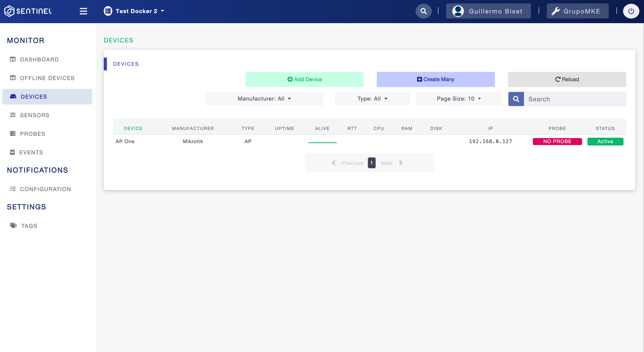Click the STATUS column header
The height and width of the screenshot is (352, 644).
[605, 128]
